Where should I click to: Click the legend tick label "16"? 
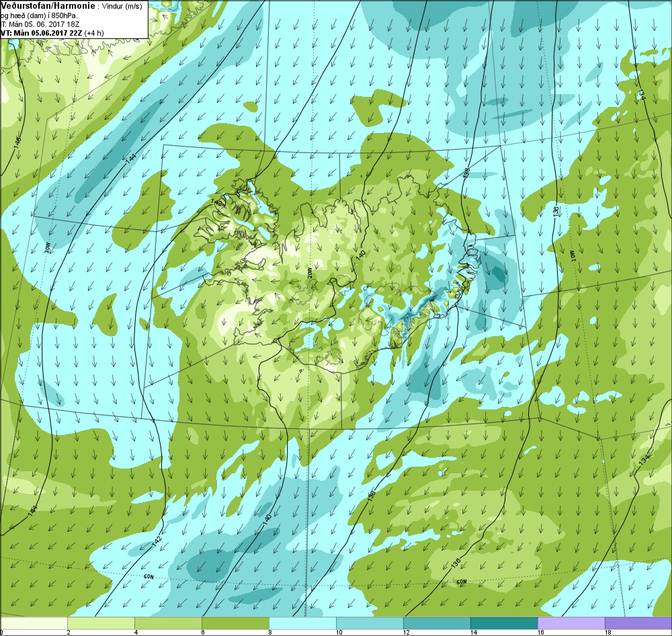tap(541, 632)
